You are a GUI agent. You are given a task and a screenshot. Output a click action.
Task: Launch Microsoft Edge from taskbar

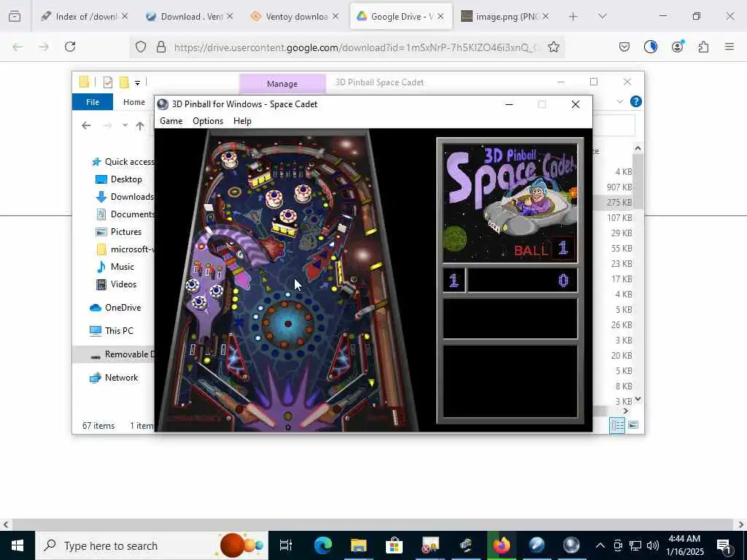(x=322, y=545)
